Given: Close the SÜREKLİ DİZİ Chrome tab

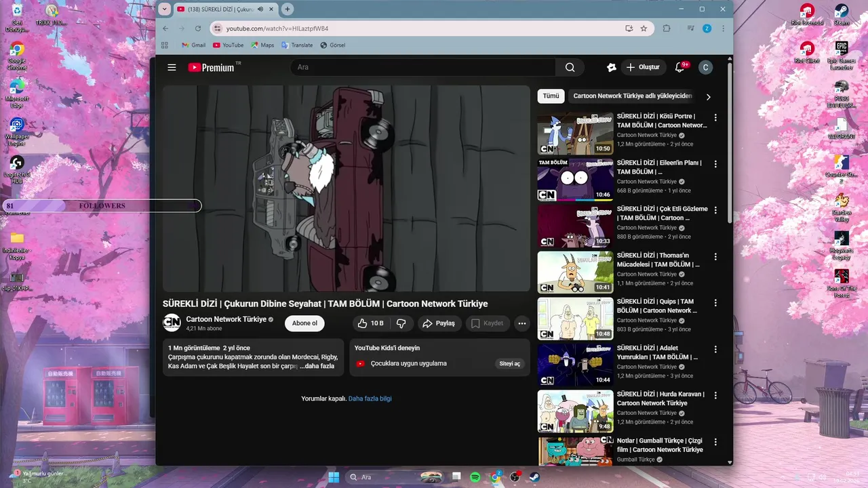Looking at the screenshot, I should [271, 9].
